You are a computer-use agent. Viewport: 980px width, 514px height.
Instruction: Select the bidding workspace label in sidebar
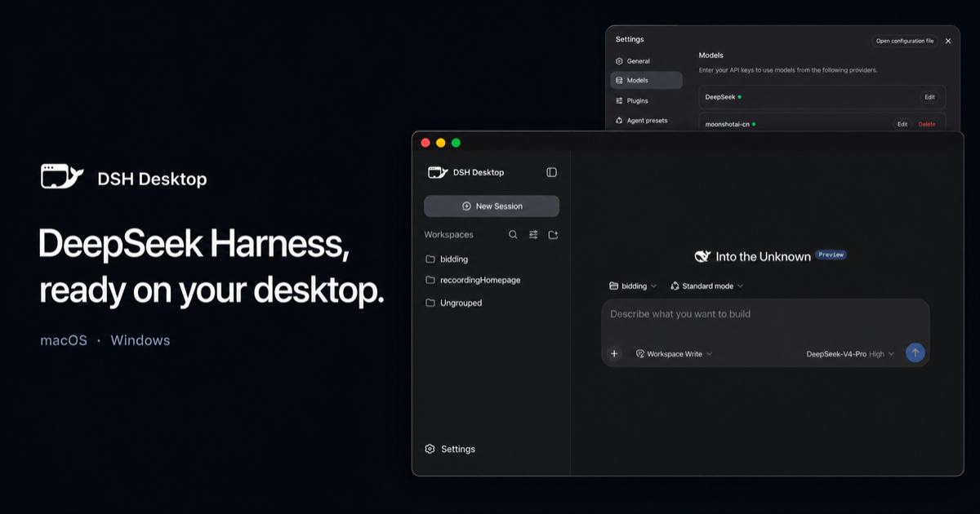pyautogui.click(x=454, y=259)
